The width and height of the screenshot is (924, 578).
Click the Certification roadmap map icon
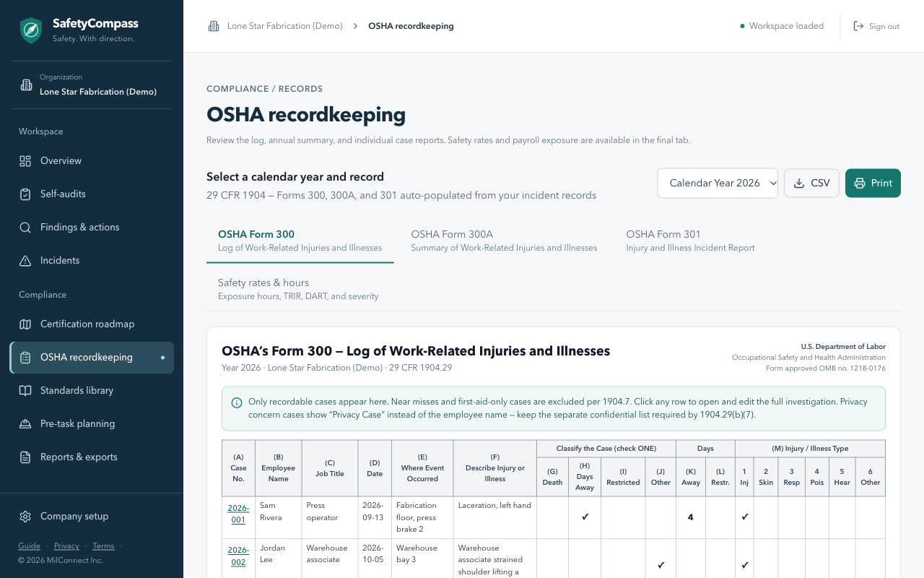point(25,324)
